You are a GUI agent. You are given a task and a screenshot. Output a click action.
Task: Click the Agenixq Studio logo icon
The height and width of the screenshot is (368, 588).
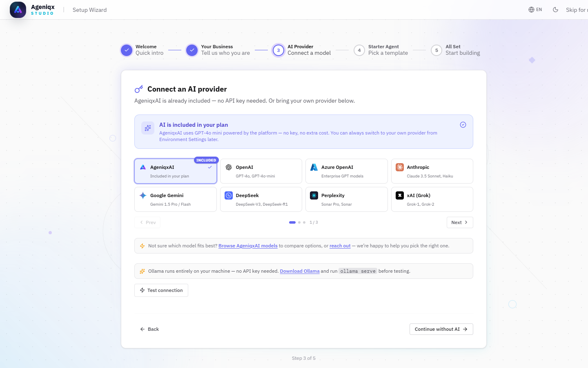[18, 10]
